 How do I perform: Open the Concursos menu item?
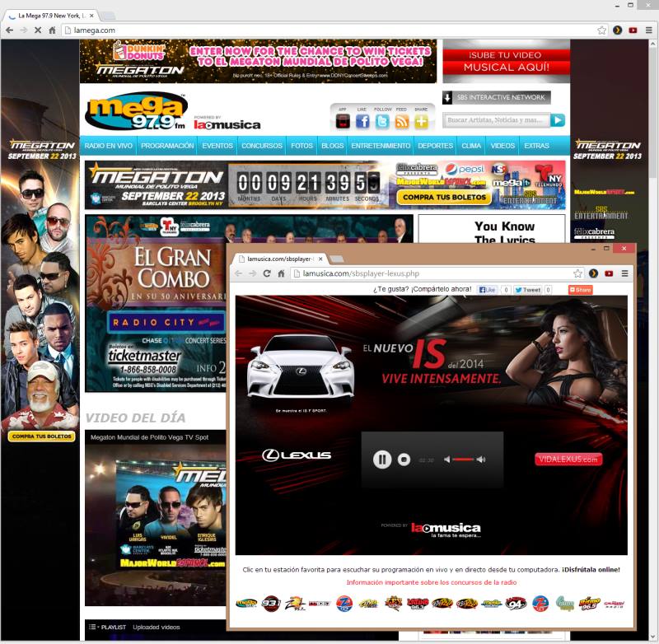point(262,146)
